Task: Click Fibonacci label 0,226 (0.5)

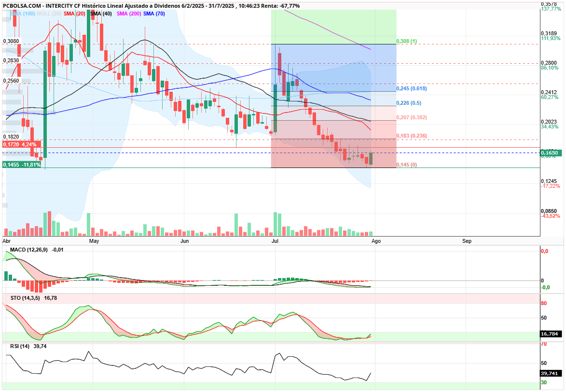Action: click(409, 103)
